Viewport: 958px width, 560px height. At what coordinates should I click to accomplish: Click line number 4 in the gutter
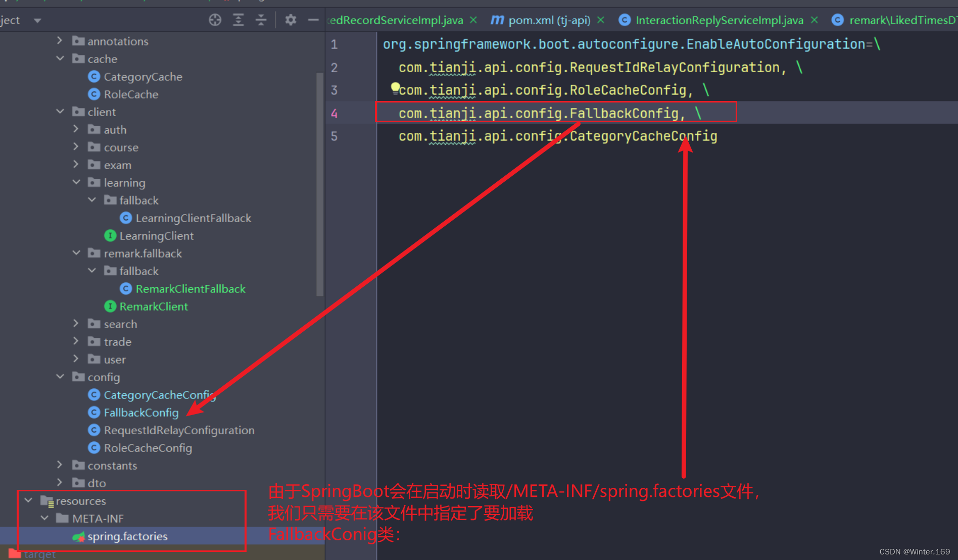point(334,113)
